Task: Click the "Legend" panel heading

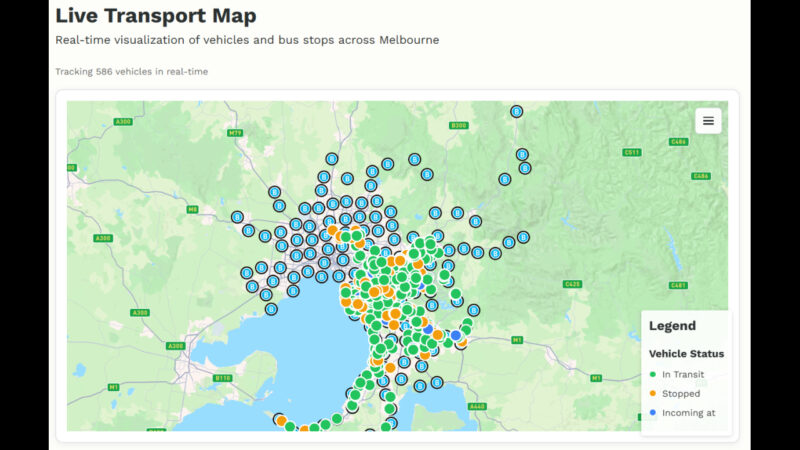Action: 672,326
